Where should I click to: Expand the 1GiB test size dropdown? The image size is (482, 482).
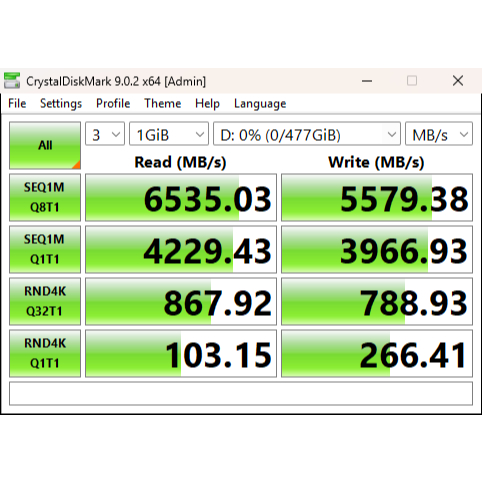(x=169, y=134)
